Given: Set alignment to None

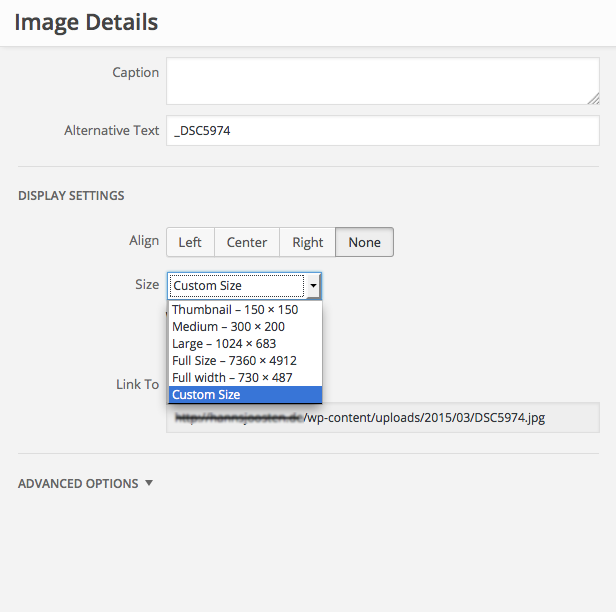Looking at the screenshot, I should pos(364,242).
